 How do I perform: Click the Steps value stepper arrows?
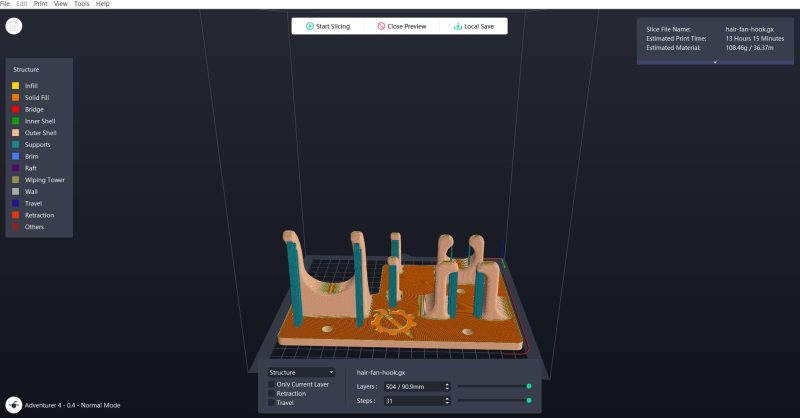[447, 401]
